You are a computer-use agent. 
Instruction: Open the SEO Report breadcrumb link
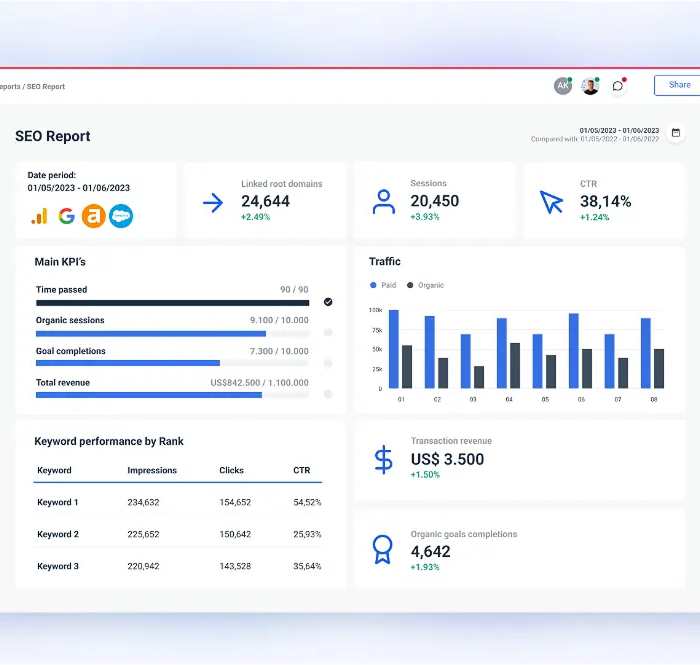46,87
